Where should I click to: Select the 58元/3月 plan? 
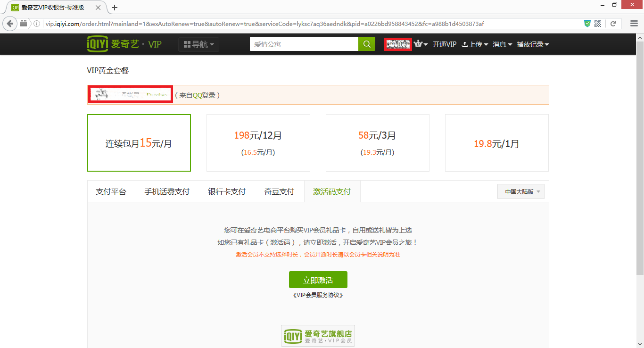[x=378, y=143]
